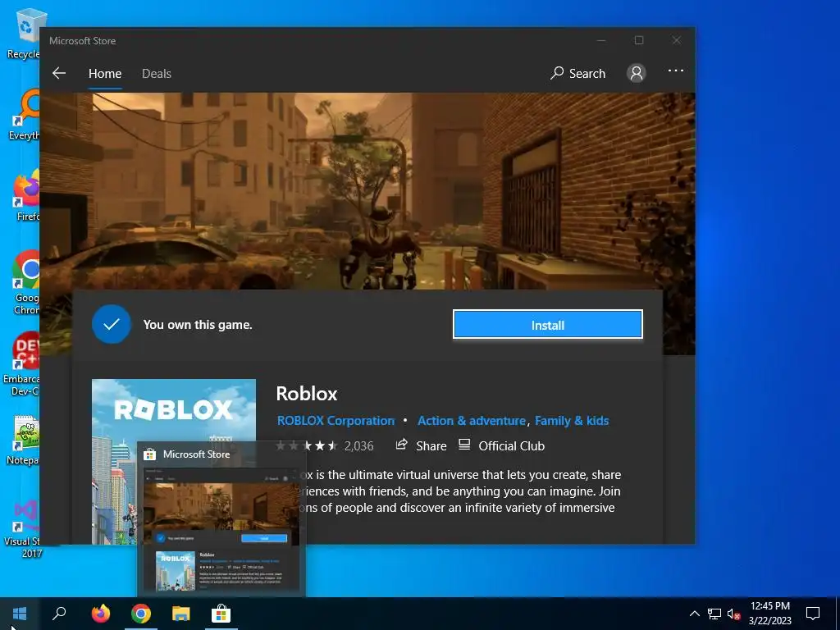The height and width of the screenshot is (630, 840).
Task: Click the Microsoft Store taskbar icon
Action: click(221, 614)
